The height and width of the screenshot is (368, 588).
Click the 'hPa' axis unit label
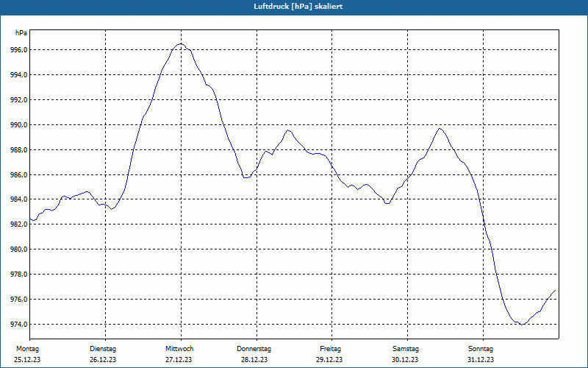[21, 33]
